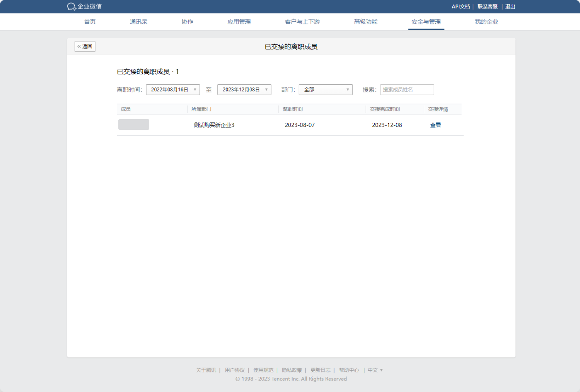Open the 我的企业 tab
Screen dimensions: 580x392
point(486,22)
